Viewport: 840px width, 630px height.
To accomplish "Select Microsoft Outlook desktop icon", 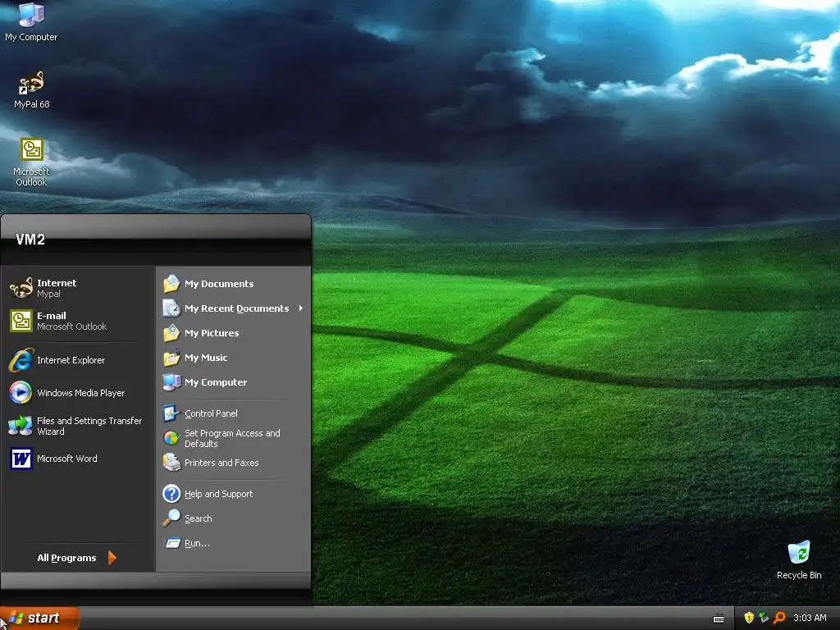I will tap(32, 162).
